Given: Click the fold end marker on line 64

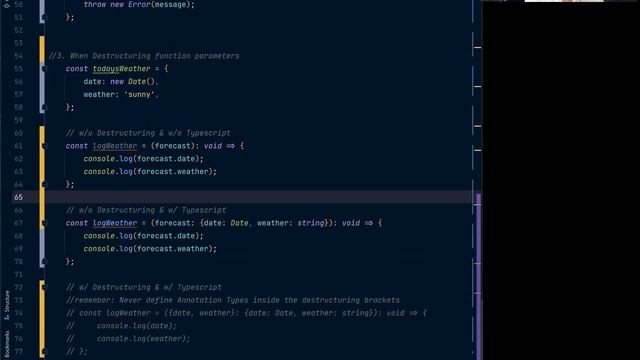Looking at the screenshot, I should [44, 184].
